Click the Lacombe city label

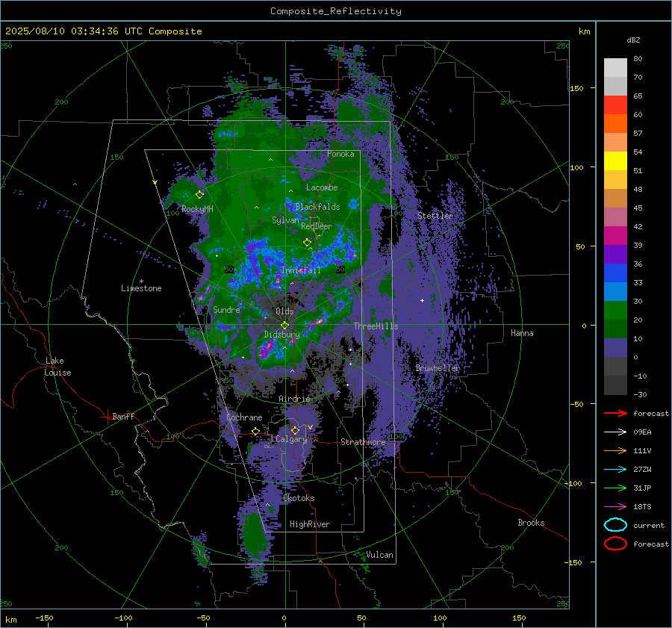click(322, 187)
